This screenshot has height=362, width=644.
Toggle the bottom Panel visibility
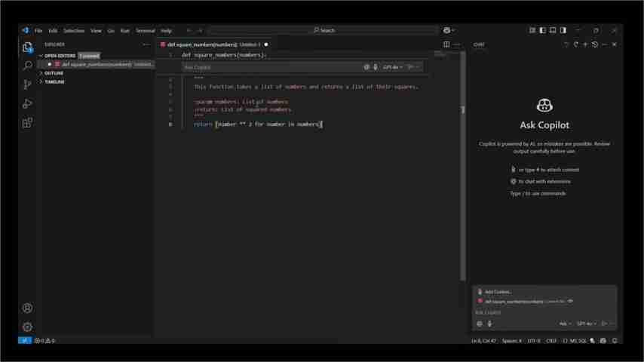[x=553, y=30]
